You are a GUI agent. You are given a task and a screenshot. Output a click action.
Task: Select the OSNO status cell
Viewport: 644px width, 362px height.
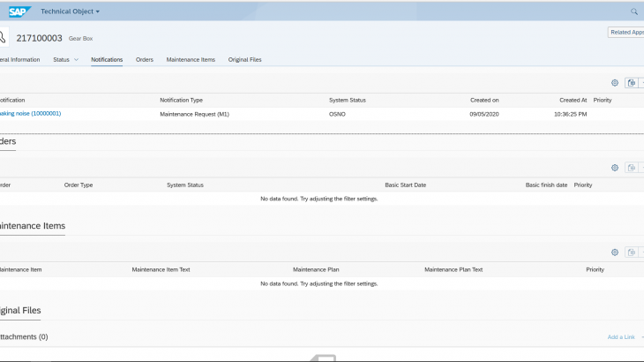(337, 114)
